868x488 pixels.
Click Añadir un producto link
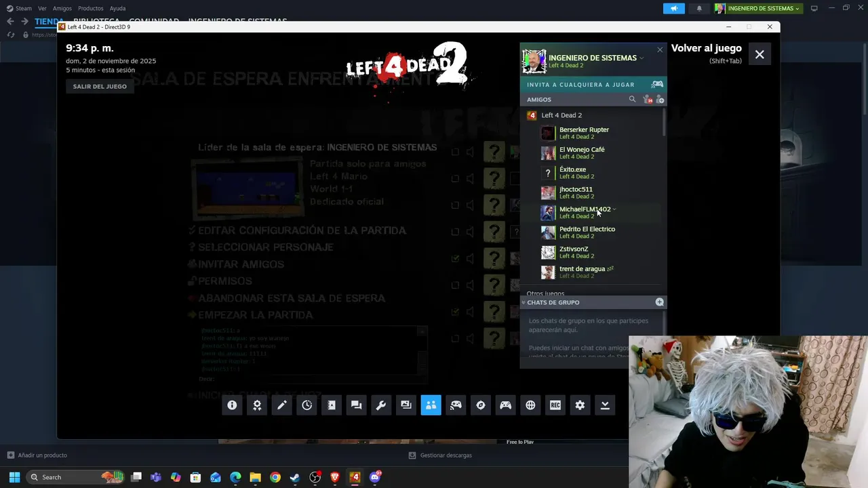pyautogui.click(x=37, y=455)
